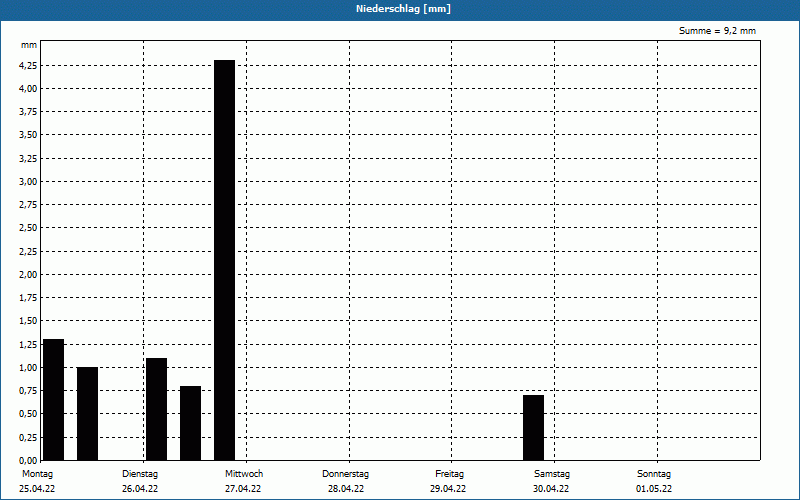
Task: Click the date 30.04.22
Action: [551, 489]
